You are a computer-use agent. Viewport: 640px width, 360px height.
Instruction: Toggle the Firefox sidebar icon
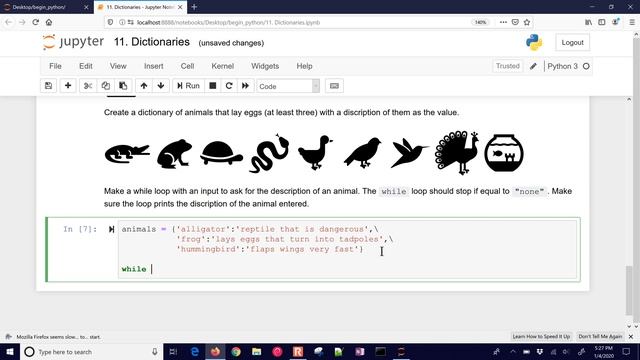click(x=602, y=22)
